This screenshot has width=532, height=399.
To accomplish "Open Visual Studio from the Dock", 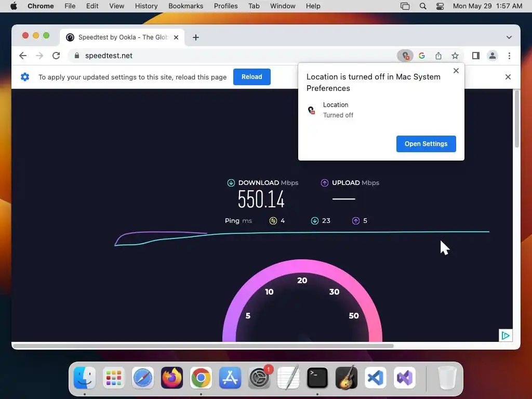I will click(405, 378).
